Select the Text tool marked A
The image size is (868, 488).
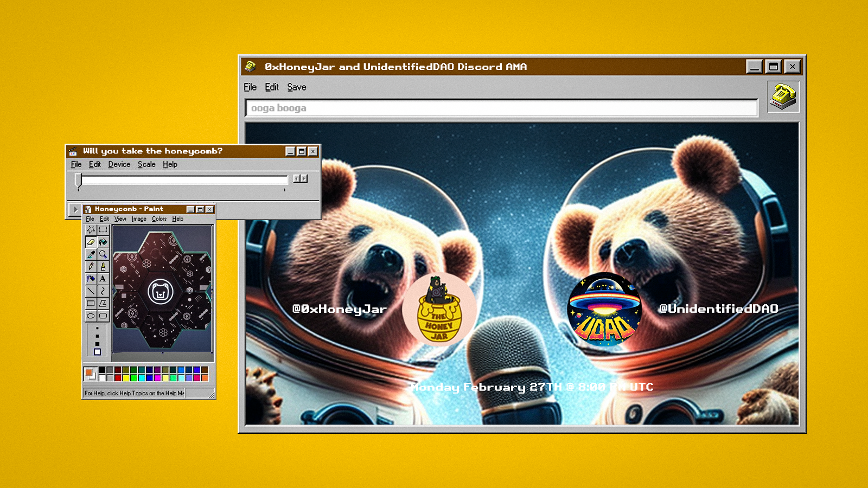click(103, 279)
